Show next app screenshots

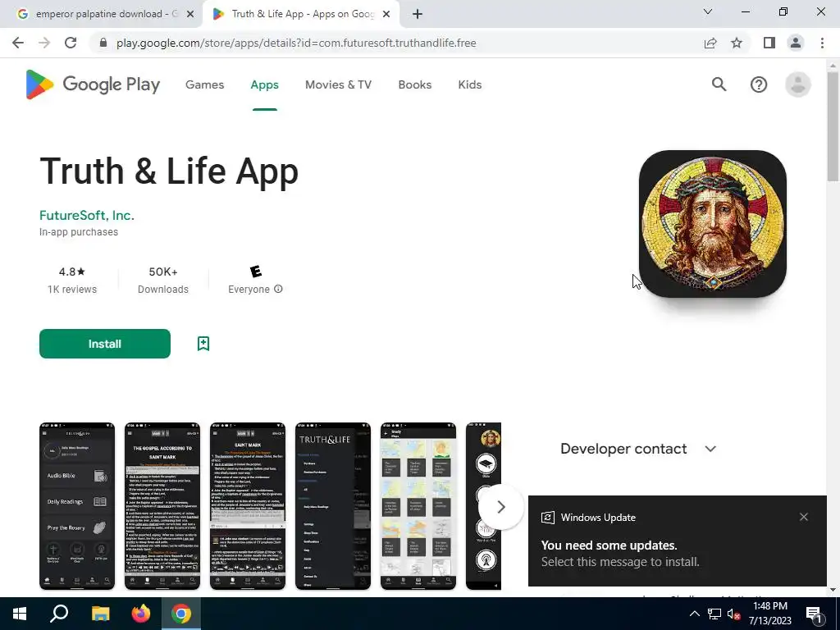(501, 507)
